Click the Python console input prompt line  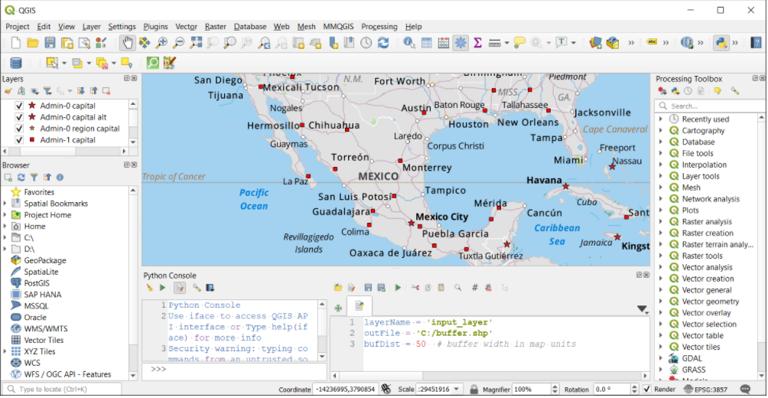coord(234,370)
